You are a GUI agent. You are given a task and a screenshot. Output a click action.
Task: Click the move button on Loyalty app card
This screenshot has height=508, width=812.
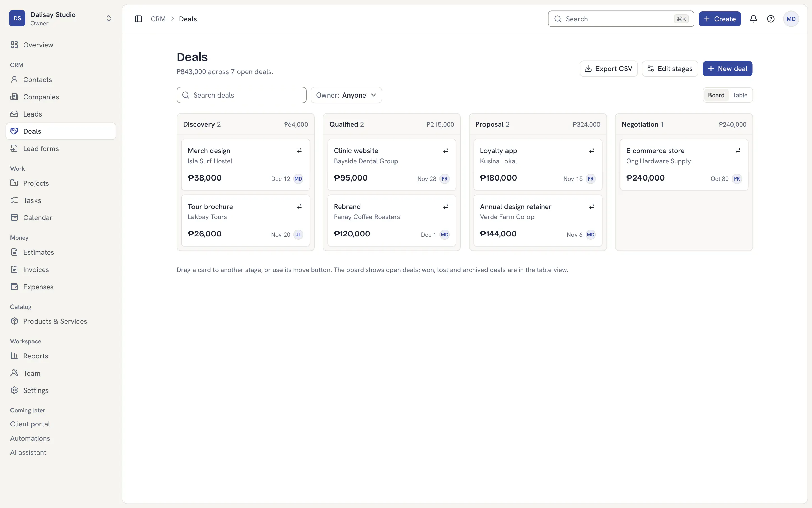[x=592, y=150]
